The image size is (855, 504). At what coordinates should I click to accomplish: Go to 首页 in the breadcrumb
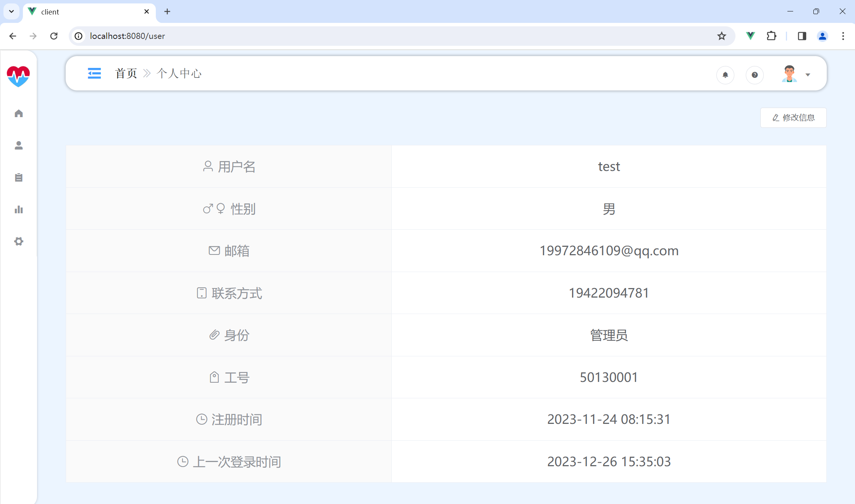pos(126,73)
